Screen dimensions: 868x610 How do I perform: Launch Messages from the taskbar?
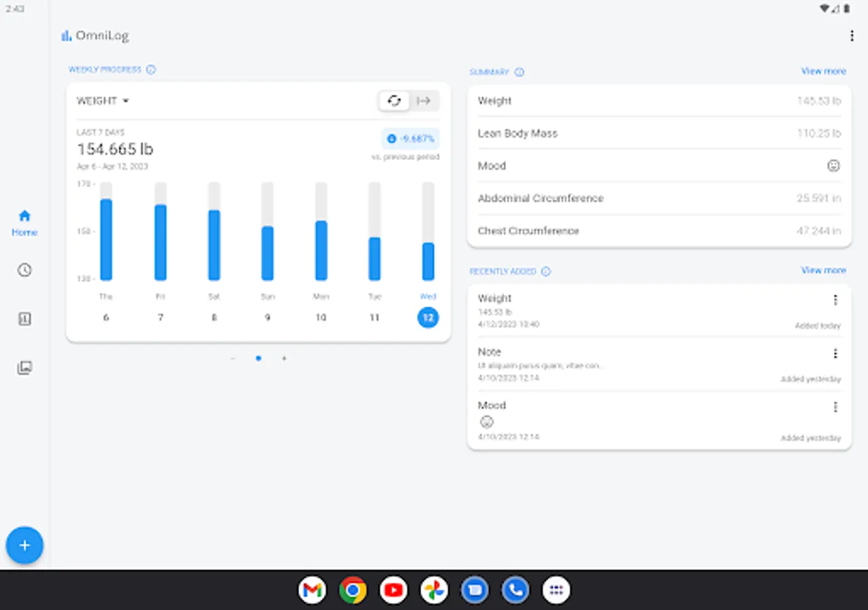[x=475, y=590]
